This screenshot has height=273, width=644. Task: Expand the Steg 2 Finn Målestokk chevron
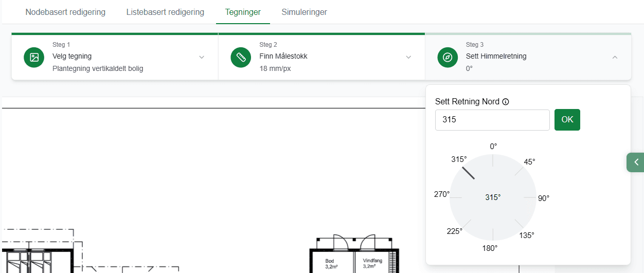[408, 57]
